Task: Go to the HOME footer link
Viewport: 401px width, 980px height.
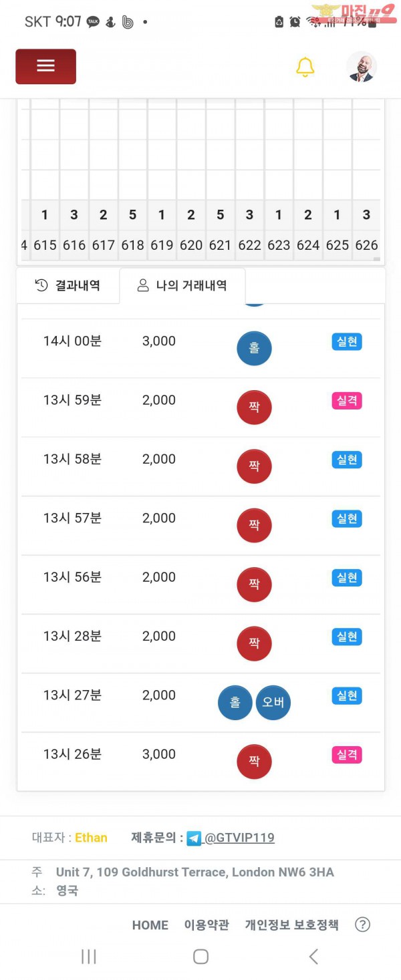Action: click(x=150, y=925)
